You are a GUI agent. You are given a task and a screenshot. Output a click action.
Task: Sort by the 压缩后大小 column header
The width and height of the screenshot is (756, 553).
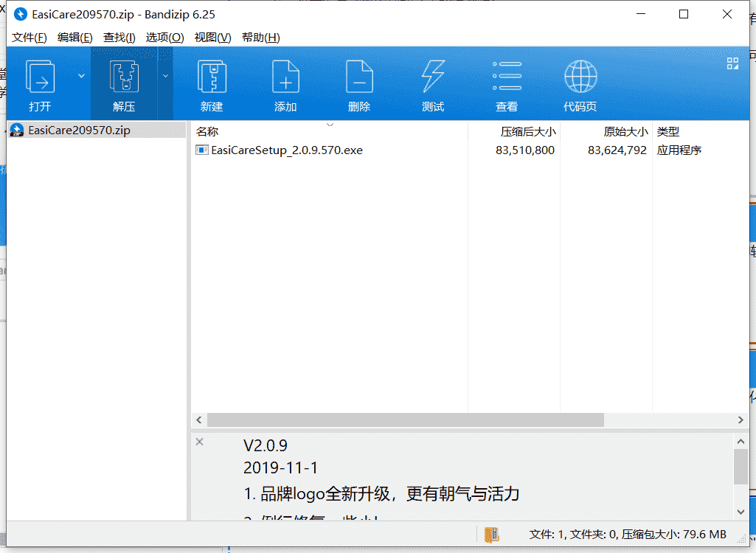[528, 132]
